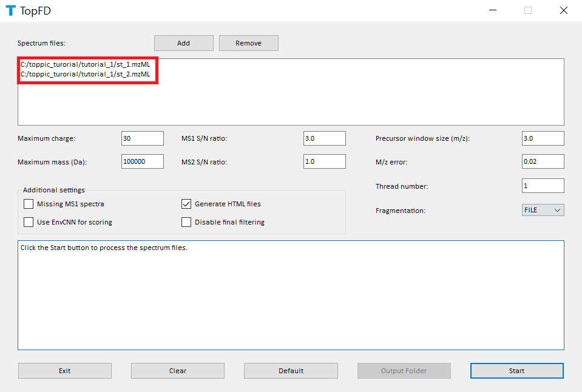Focus the Maximum mass (Da) field
Image resolution: width=582 pixels, height=392 pixels.
tap(142, 161)
